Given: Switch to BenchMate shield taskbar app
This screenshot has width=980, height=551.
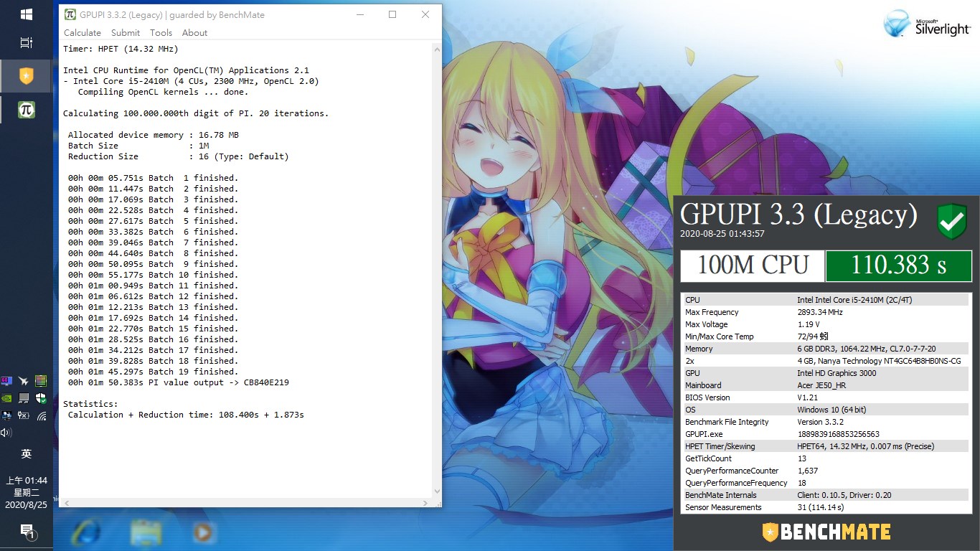Looking at the screenshot, I should 26,75.
